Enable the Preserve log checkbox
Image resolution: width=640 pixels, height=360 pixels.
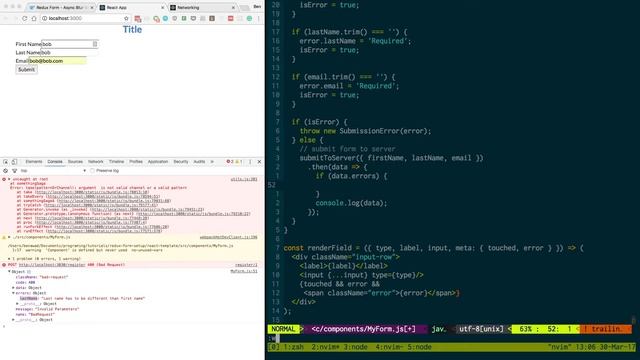(x=92, y=171)
